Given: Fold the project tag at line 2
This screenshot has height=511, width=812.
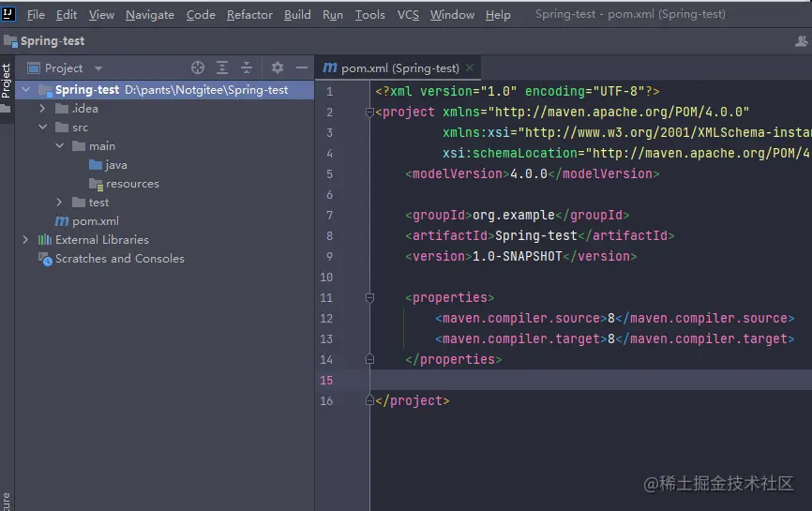Looking at the screenshot, I should [x=369, y=112].
